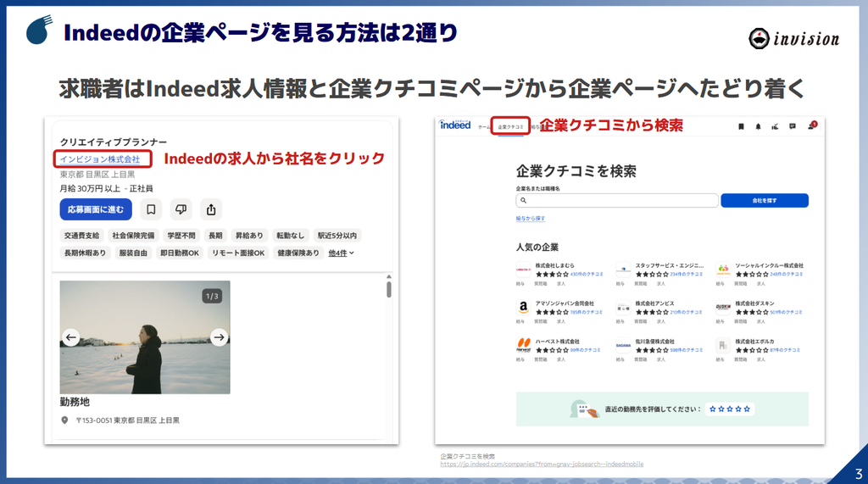The height and width of the screenshot is (484, 868).
Task: Open the クチコミ count link for 株式会社しまむら
Action: click(587, 274)
